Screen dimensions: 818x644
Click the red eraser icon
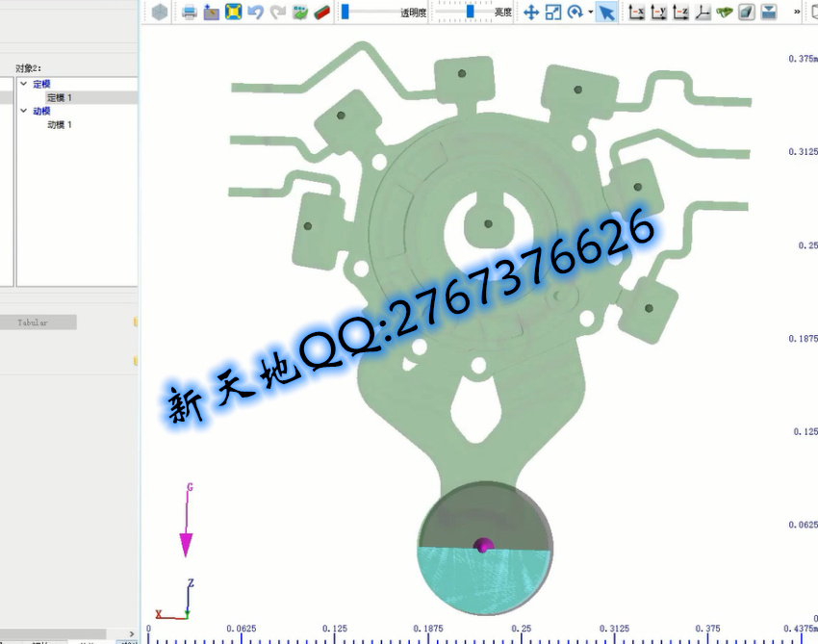point(322,13)
